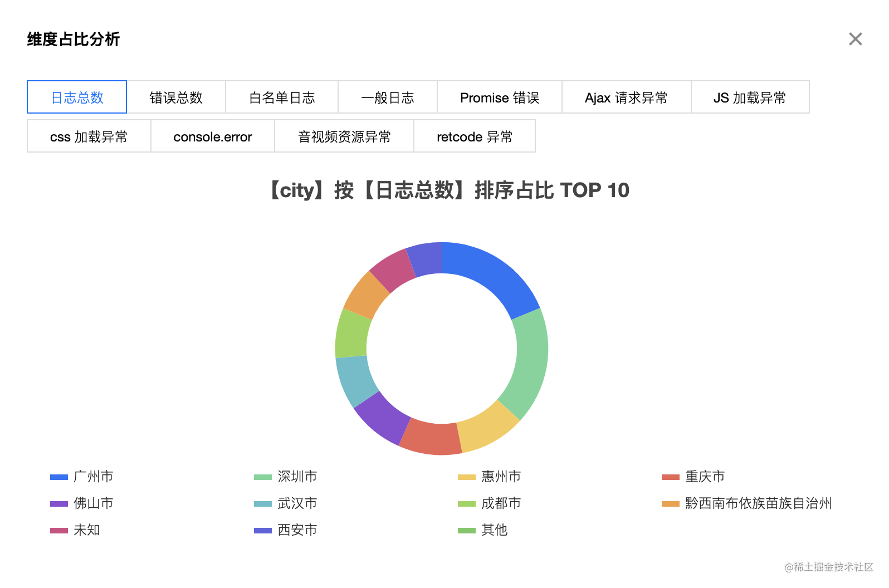
Task: Click the 西安市 legend label
Action: click(297, 530)
